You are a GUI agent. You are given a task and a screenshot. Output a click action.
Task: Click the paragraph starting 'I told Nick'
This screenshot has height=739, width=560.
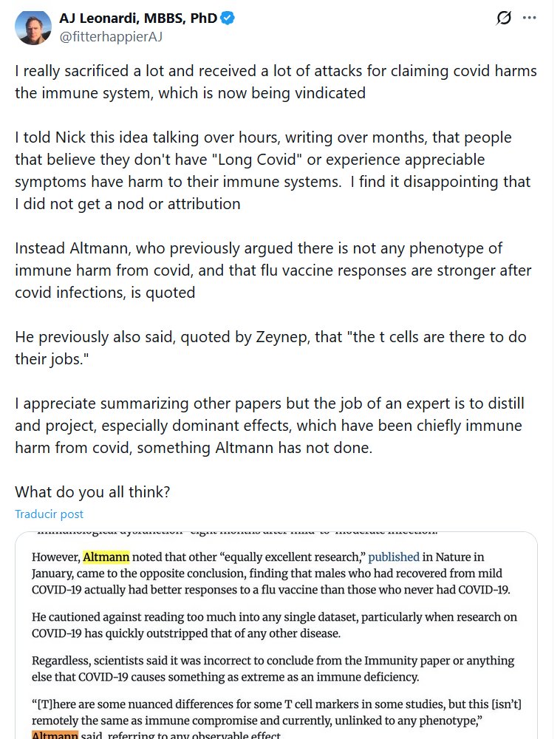click(273, 171)
